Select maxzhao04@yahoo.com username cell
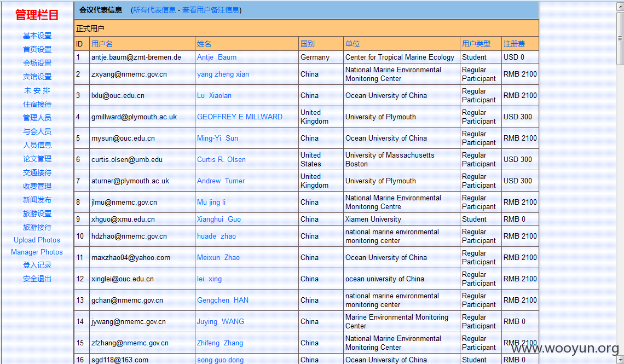 142,258
